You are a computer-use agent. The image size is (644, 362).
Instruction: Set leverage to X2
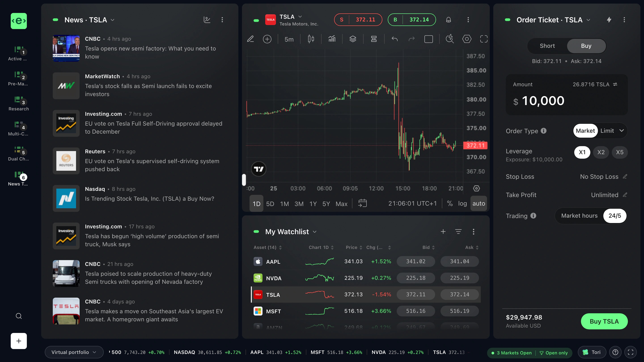[x=601, y=152]
